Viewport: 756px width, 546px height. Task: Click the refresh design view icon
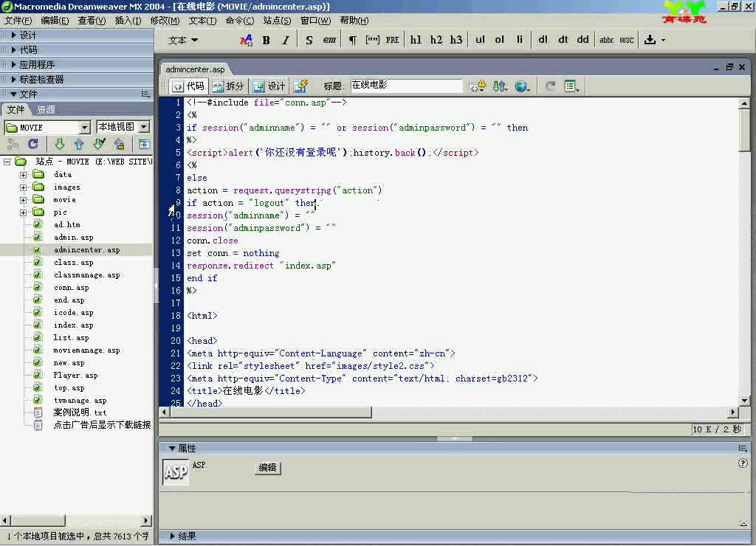click(x=550, y=86)
